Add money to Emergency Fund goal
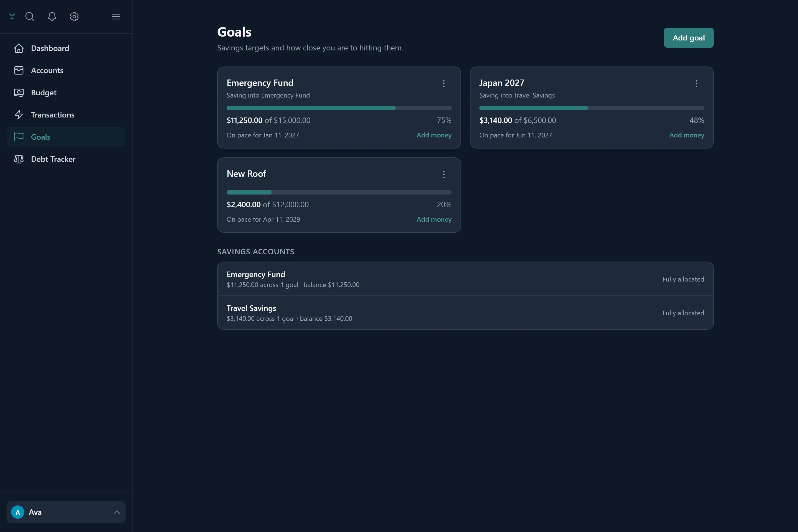 434,135
